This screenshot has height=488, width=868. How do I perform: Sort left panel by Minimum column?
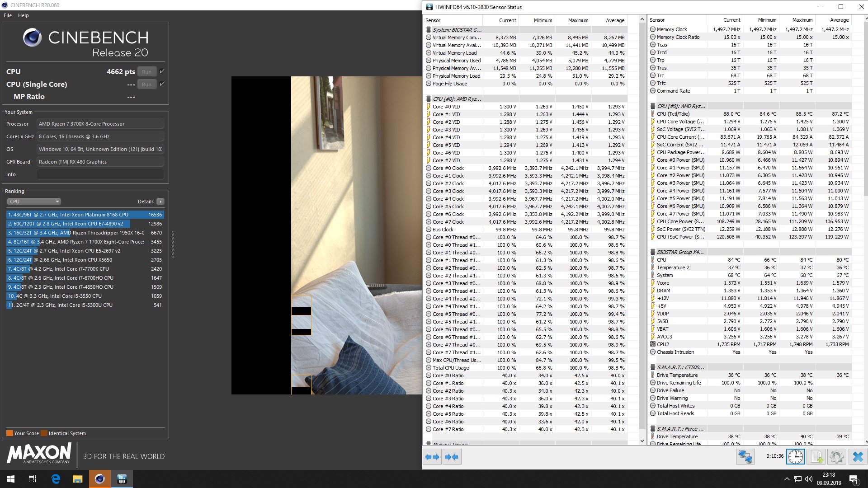click(537, 20)
